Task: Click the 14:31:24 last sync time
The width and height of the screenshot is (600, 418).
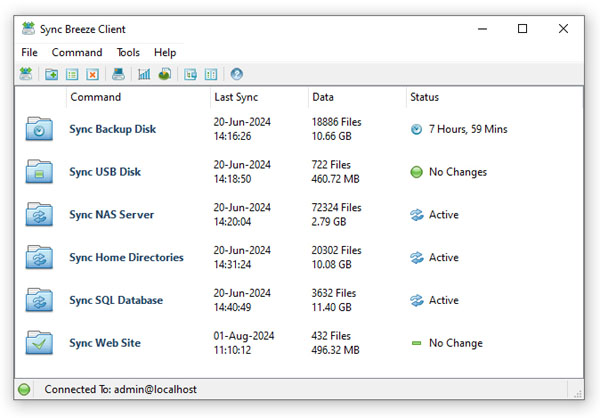Action: 232,265
